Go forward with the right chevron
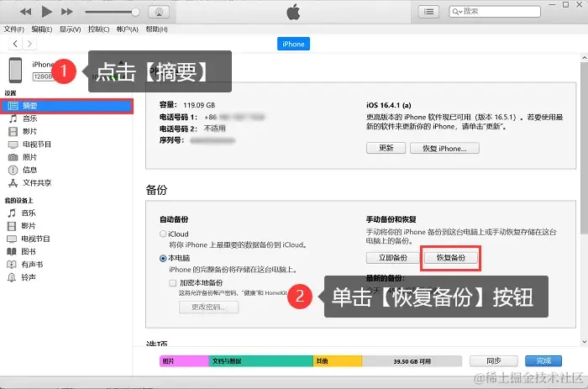Viewport: 588px width, 389px height. pyautogui.click(x=29, y=44)
